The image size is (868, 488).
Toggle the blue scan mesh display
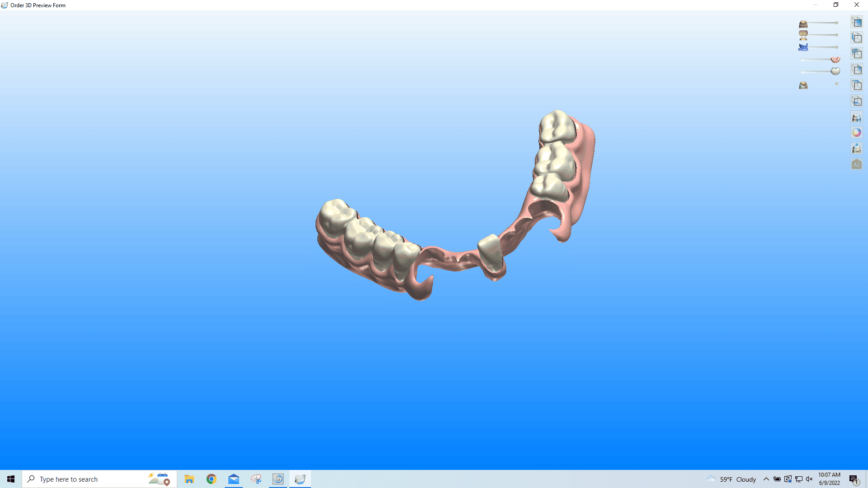803,47
